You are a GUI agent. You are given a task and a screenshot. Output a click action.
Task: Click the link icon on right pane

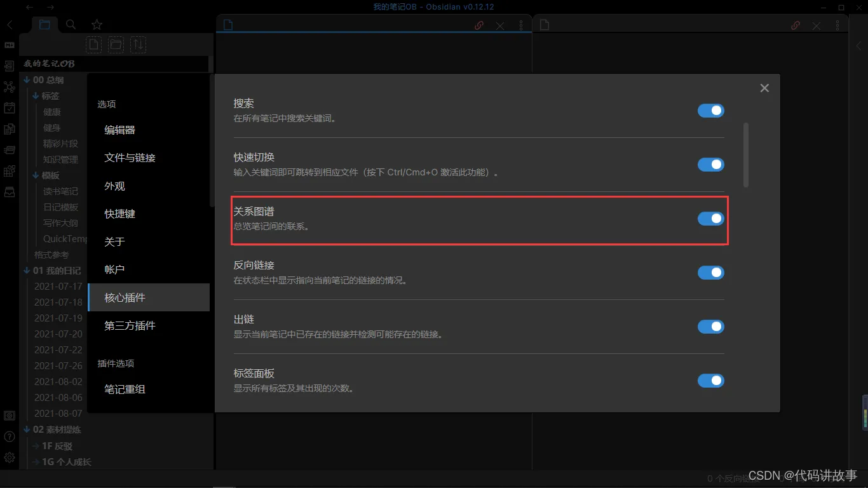796,25
